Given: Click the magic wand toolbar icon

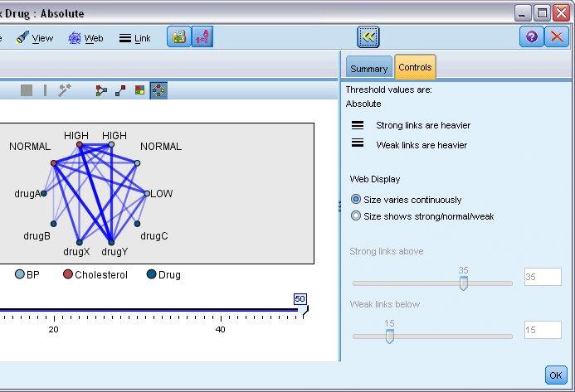Looking at the screenshot, I should [x=65, y=90].
